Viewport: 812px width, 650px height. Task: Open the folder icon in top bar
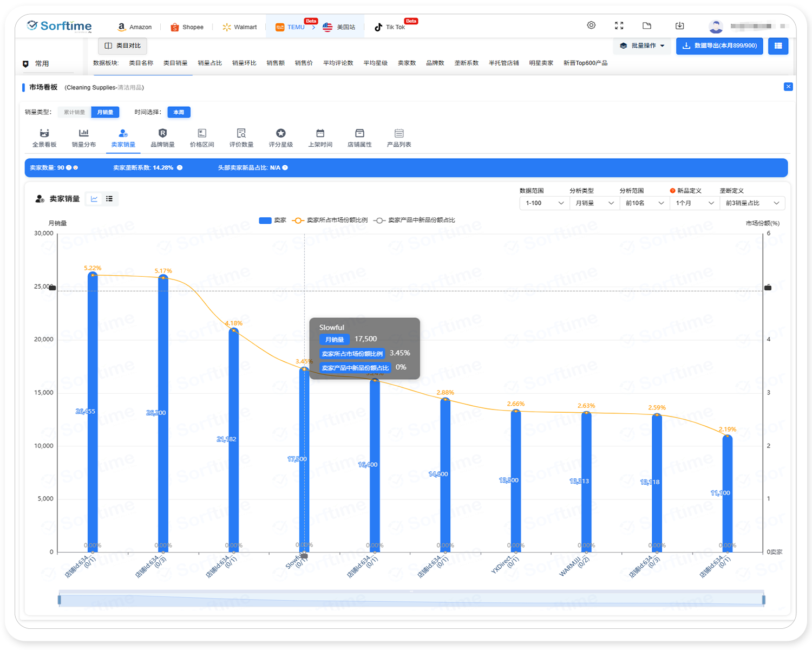tap(647, 25)
